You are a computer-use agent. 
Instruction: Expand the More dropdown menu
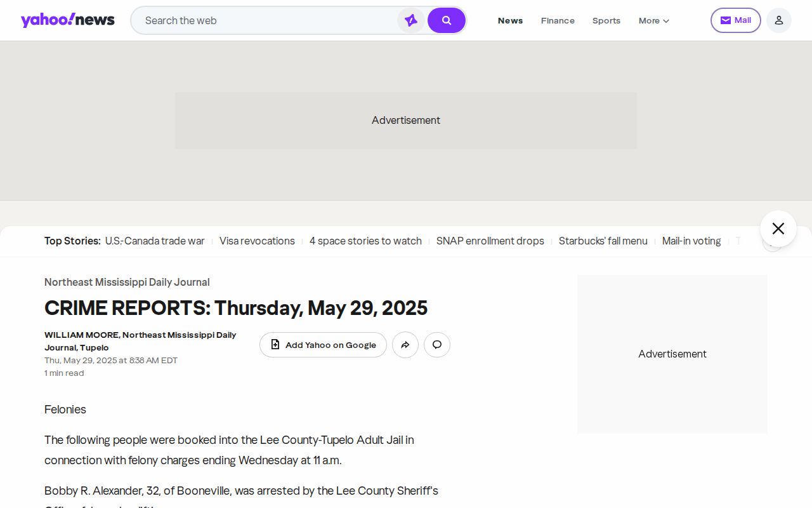654,20
